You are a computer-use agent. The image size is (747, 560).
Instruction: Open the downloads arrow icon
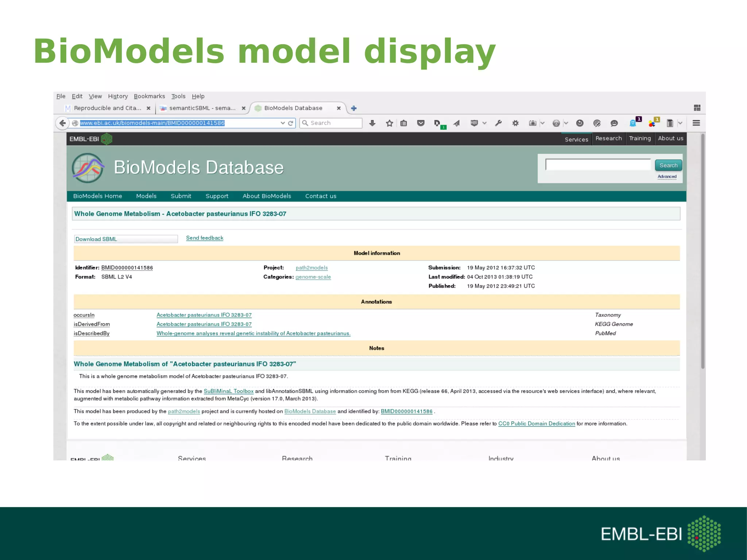[372, 123]
